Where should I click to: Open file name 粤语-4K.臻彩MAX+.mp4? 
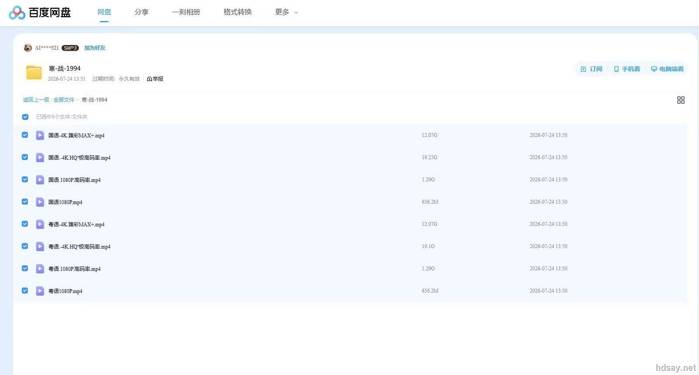click(x=76, y=224)
